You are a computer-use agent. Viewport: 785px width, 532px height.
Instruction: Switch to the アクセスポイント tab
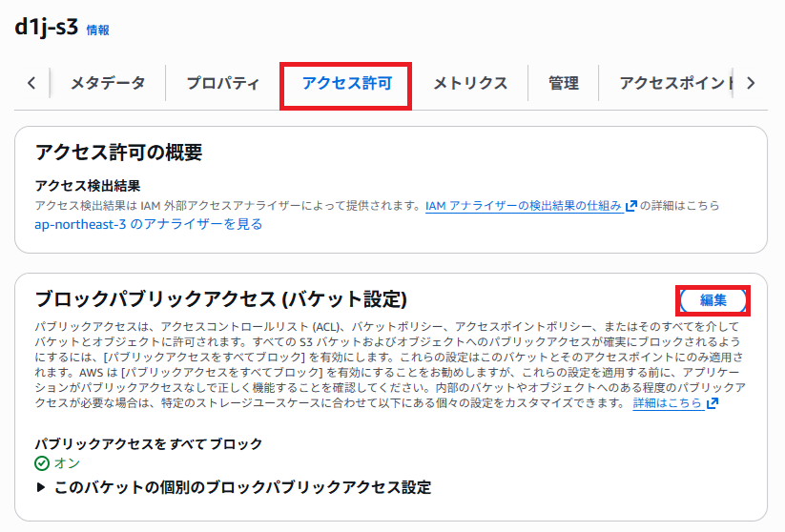click(x=673, y=83)
